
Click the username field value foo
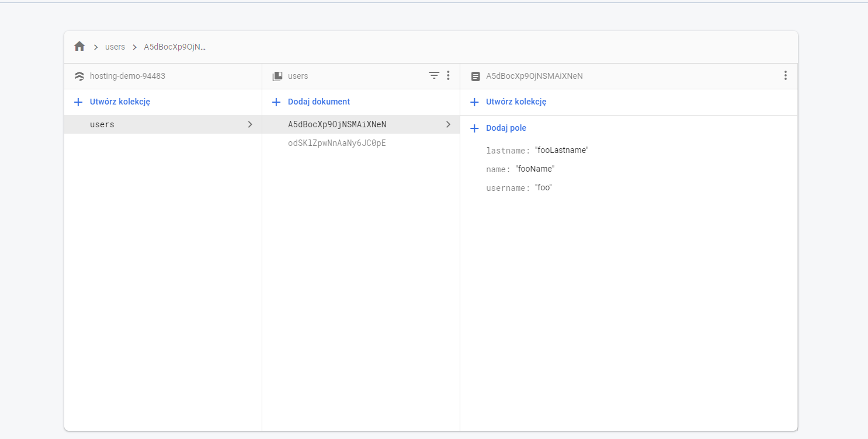(543, 188)
